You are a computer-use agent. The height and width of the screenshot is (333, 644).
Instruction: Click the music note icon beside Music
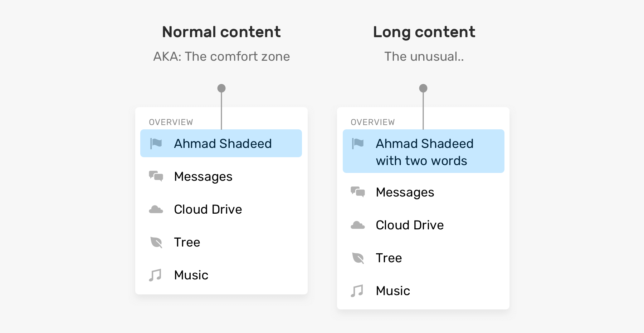point(156,275)
